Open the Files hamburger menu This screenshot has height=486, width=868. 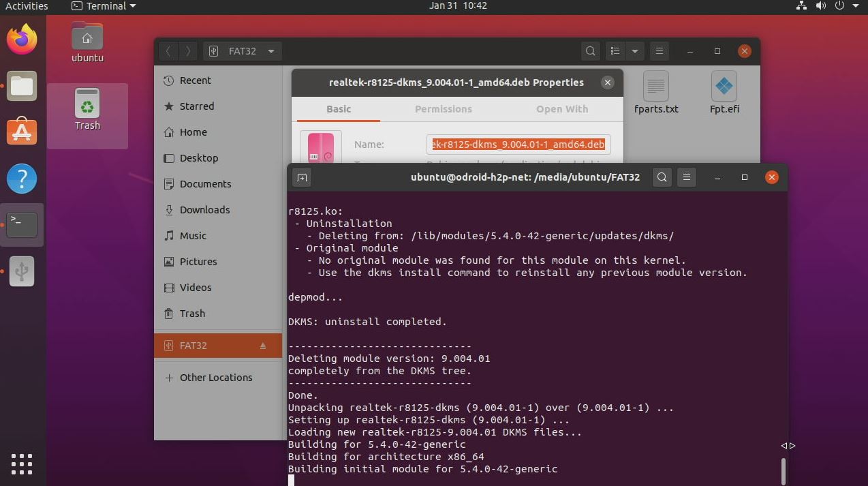[659, 51]
